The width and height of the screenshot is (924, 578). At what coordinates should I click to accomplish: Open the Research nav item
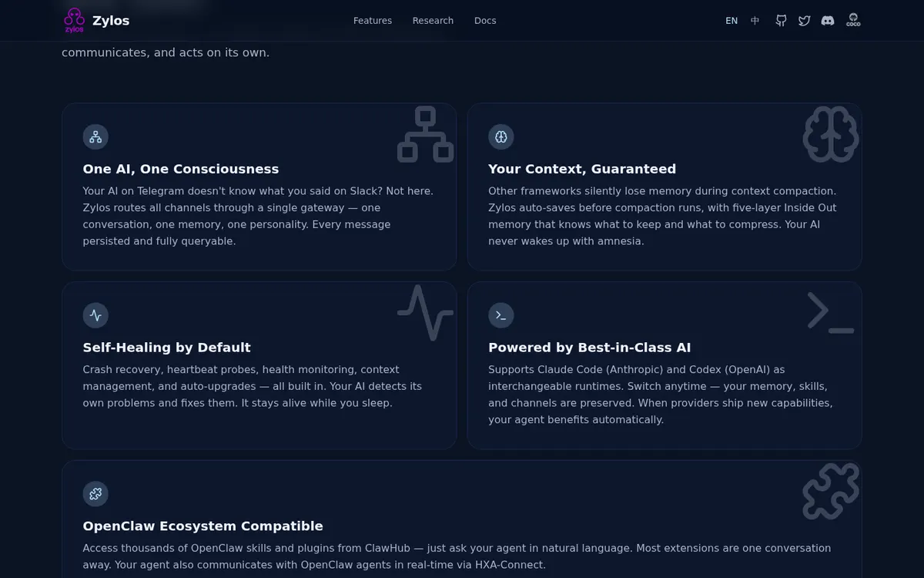(433, 21)
